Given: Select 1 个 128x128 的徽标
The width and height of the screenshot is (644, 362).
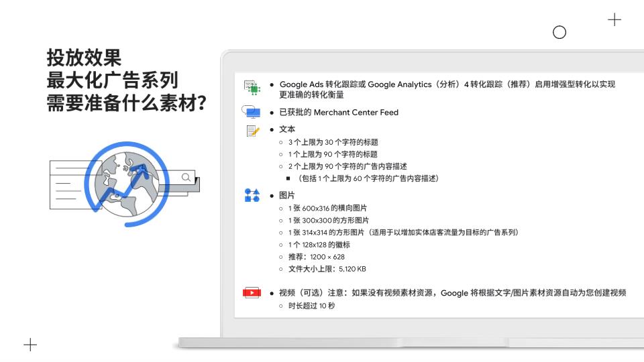Looking at the screenshot, I should pyautogui.click(x=319, y=245).
